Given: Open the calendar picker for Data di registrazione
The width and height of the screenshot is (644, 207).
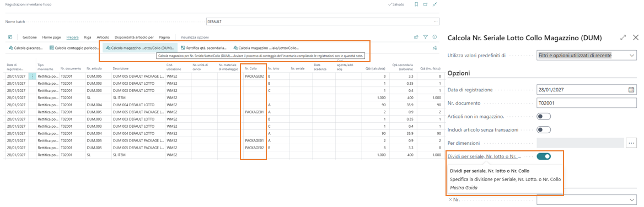Looking at the screenshot, I should [632, 90].
